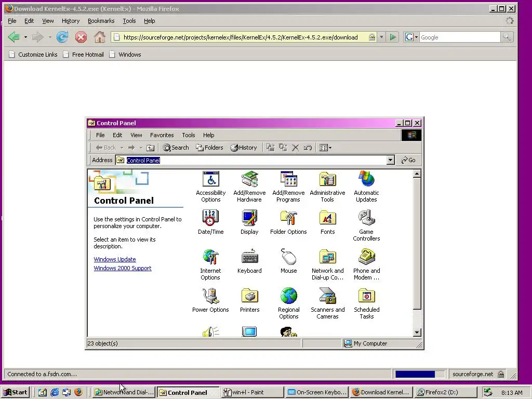Click Free Hotmail bookmark
532x399 pixels.
(x=84, y=54)
